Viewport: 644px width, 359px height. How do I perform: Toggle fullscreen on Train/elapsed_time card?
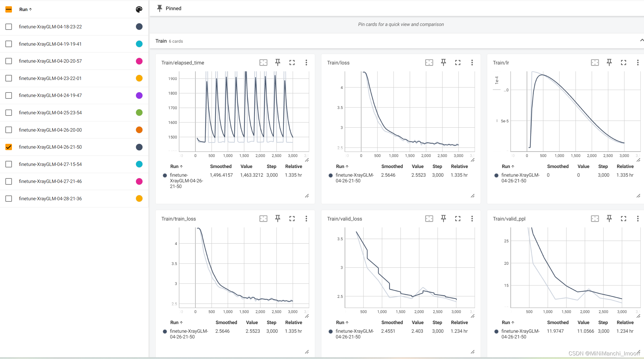[292, 62]
